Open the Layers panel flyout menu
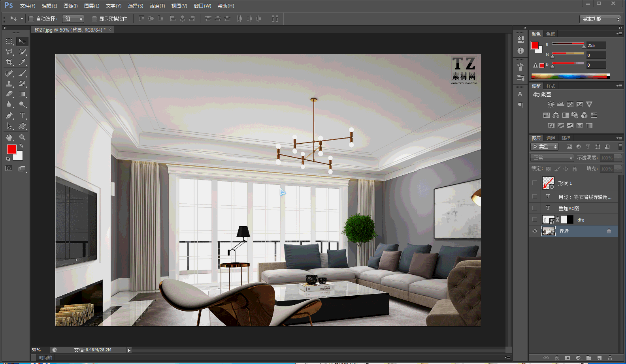The height and width of the screenshot is (364, 626). pos(619,138)
